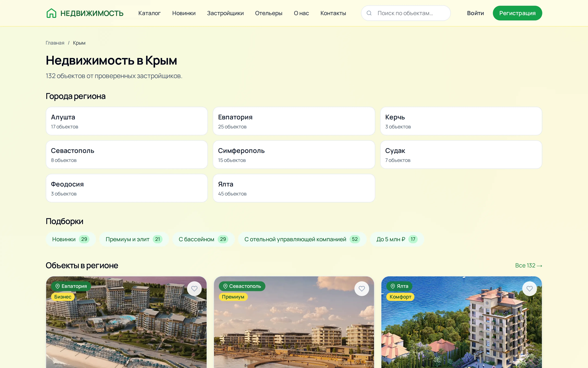Click the Недвижимость в Крым heading
The image size is (588, 368).
click(111, 60)
